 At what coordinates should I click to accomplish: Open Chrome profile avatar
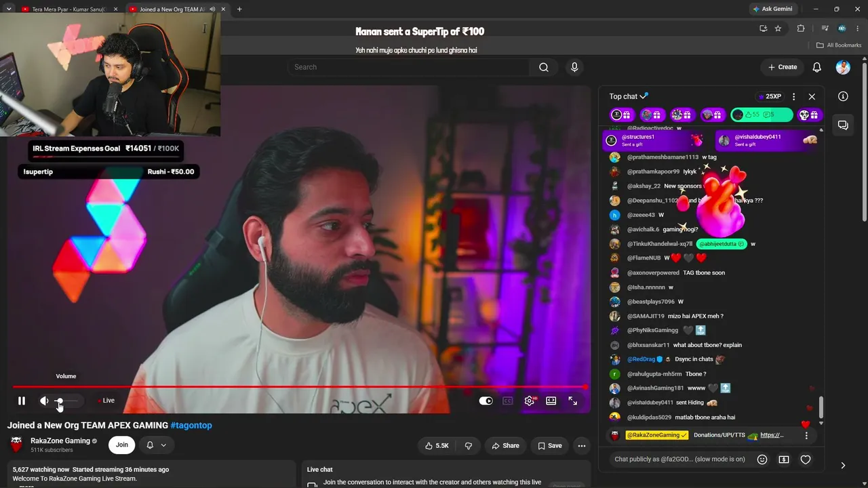pos(842,28)
